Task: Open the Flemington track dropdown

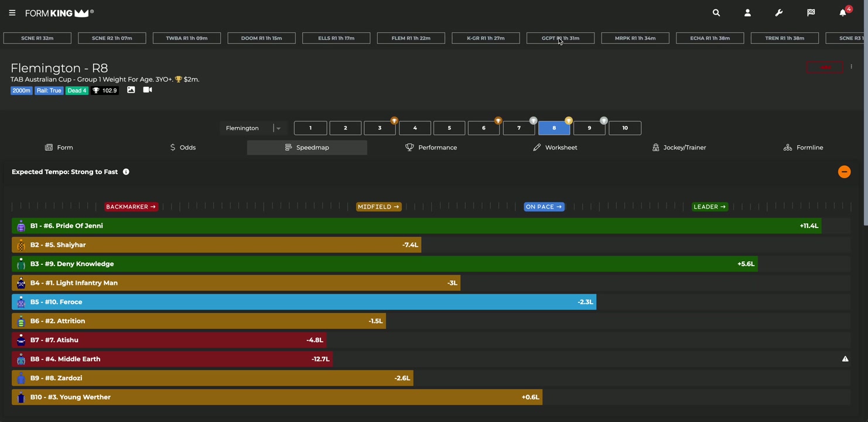Action: [253, 128]
